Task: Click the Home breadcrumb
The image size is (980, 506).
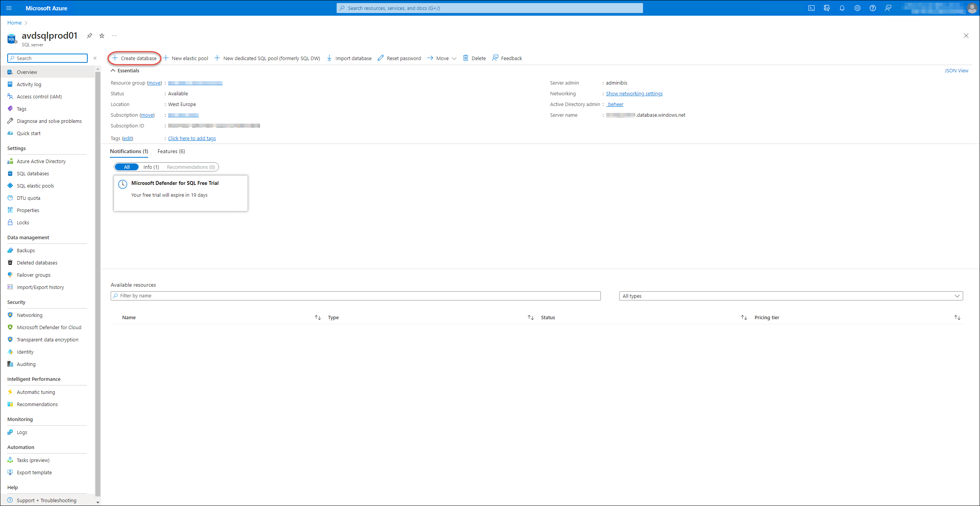Action: point(14,23)
